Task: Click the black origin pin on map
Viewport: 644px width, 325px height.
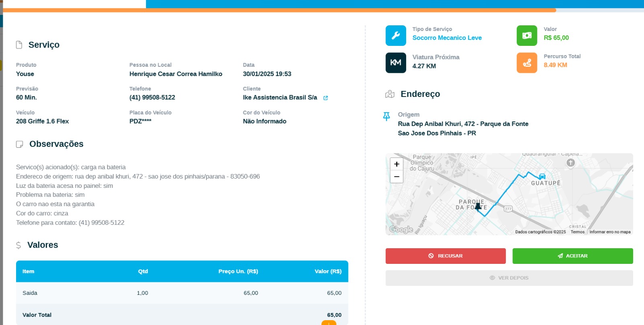Action: (x=478, y=207)
